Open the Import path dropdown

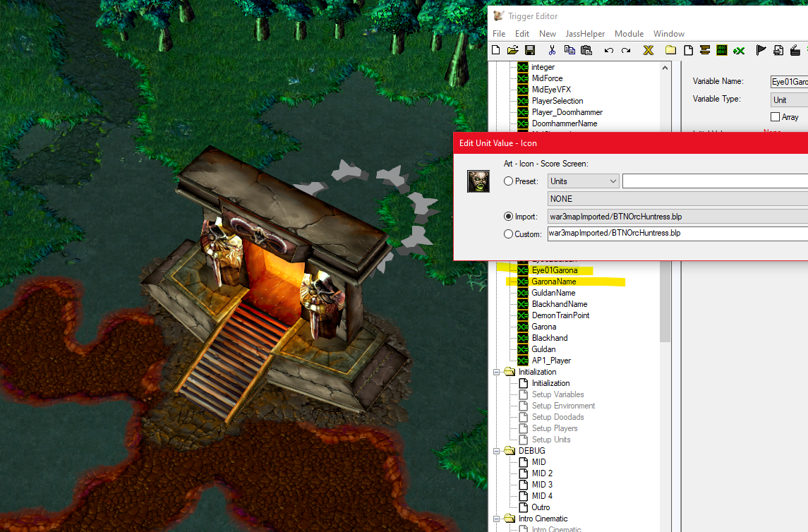pos(677,217)
